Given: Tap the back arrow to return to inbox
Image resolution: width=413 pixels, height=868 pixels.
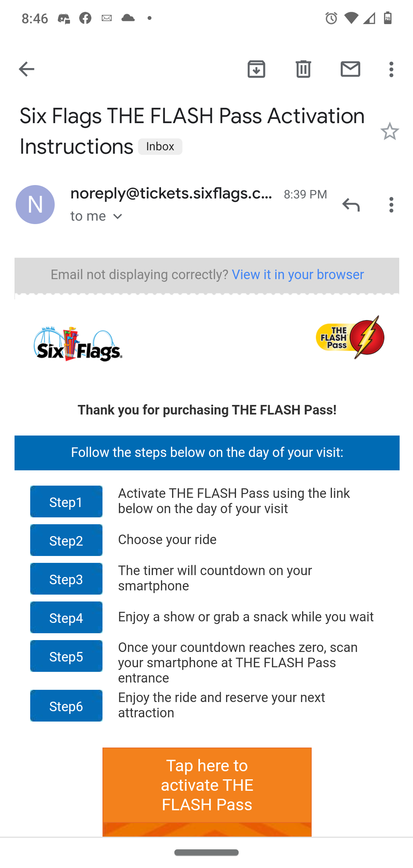Looking at the screenshot, I should pos(26,69).
